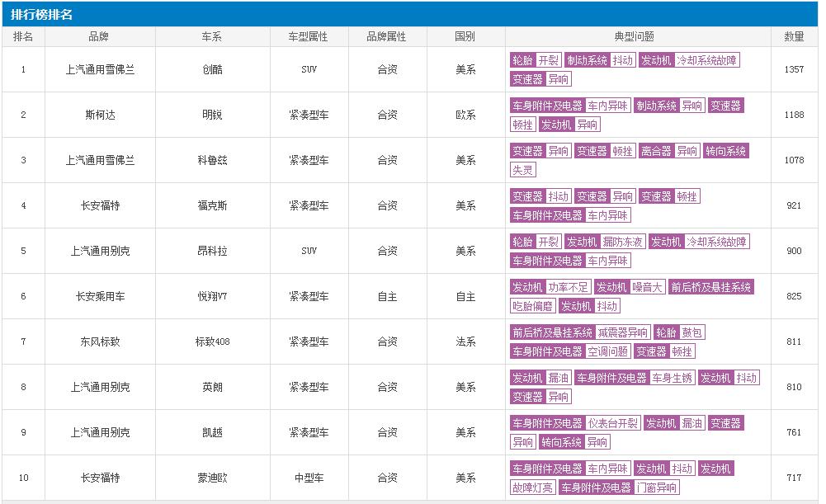The height and width of the screenshot is (504, 826).
Task: Click the 长安乘用车 brand cell
Action: tap(100, 296)
